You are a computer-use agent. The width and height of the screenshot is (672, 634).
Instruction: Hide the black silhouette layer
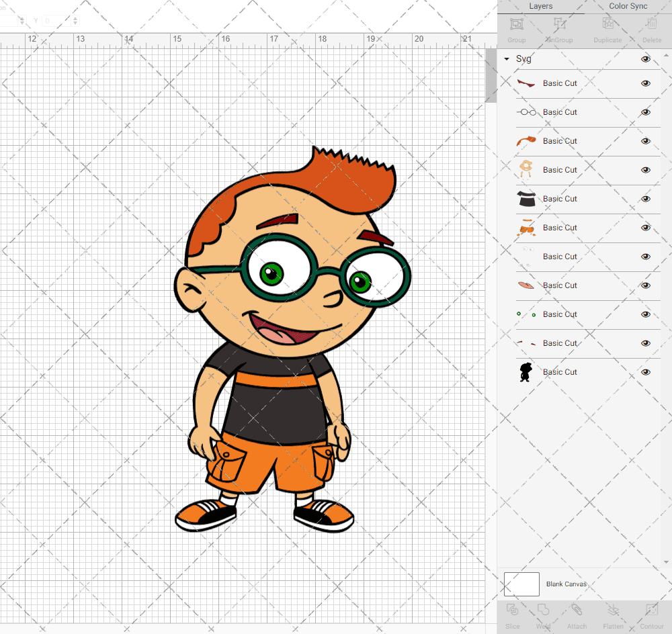[x=646, y=372]
